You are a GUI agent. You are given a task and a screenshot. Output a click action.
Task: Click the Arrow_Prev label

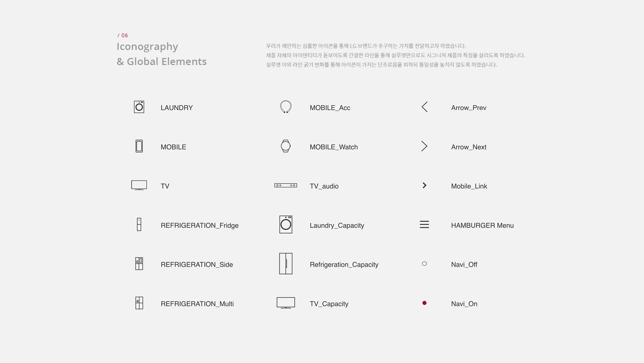pos(469,108)
